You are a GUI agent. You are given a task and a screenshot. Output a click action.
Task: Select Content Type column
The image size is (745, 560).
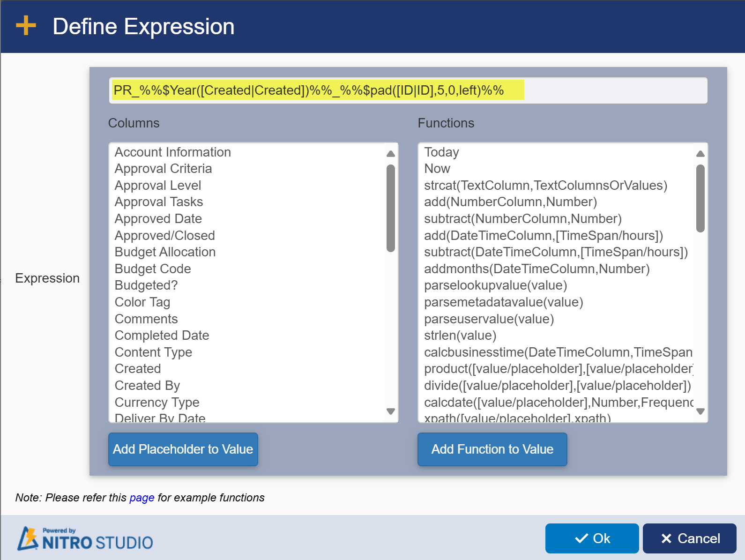pyautogui.click(x=154, y=352)
